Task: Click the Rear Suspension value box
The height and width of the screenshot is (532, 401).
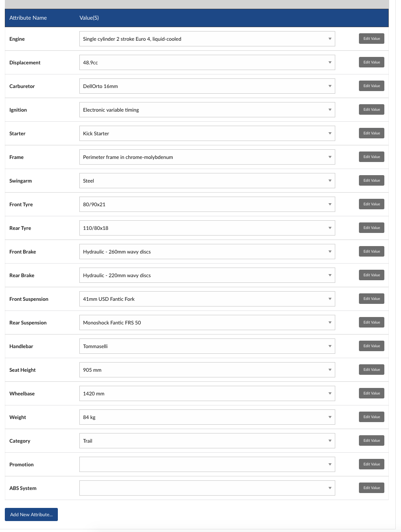Action: (x=206, y=322)
